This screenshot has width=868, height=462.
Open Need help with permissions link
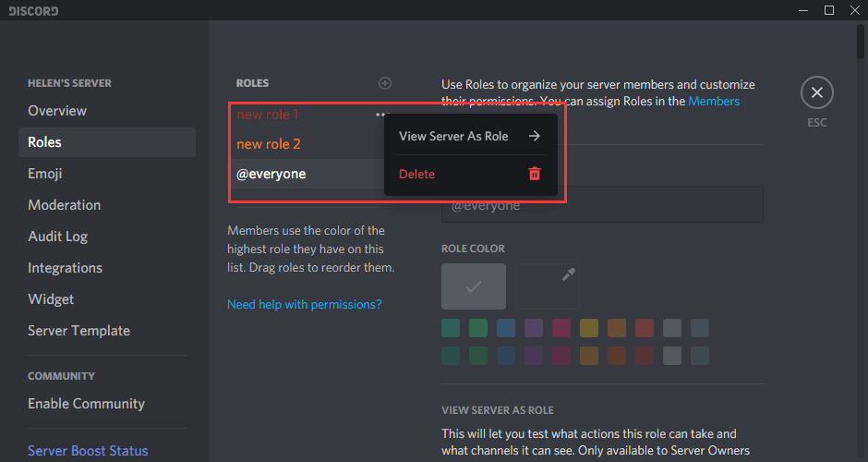point(305,304)
